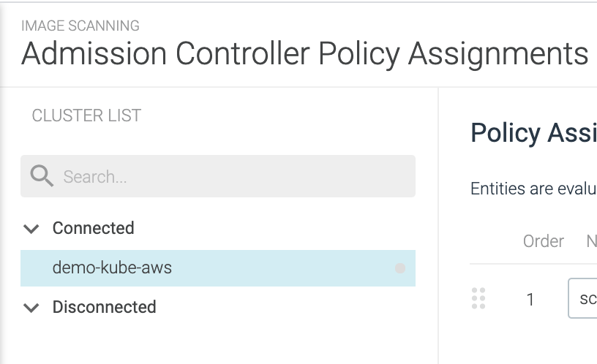Click the CLUSTER LIST heading
597x364 pixels.
[86, 115]
